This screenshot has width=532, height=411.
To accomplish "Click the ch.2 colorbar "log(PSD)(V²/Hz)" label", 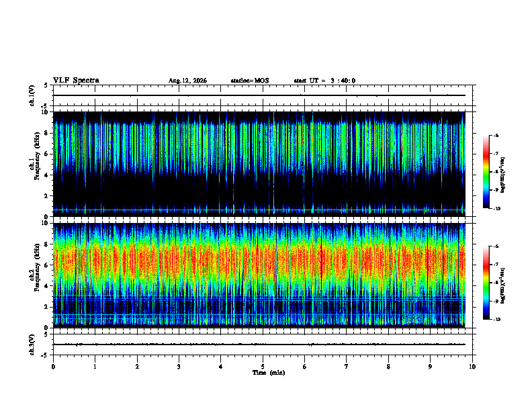I will pos(503,285).
